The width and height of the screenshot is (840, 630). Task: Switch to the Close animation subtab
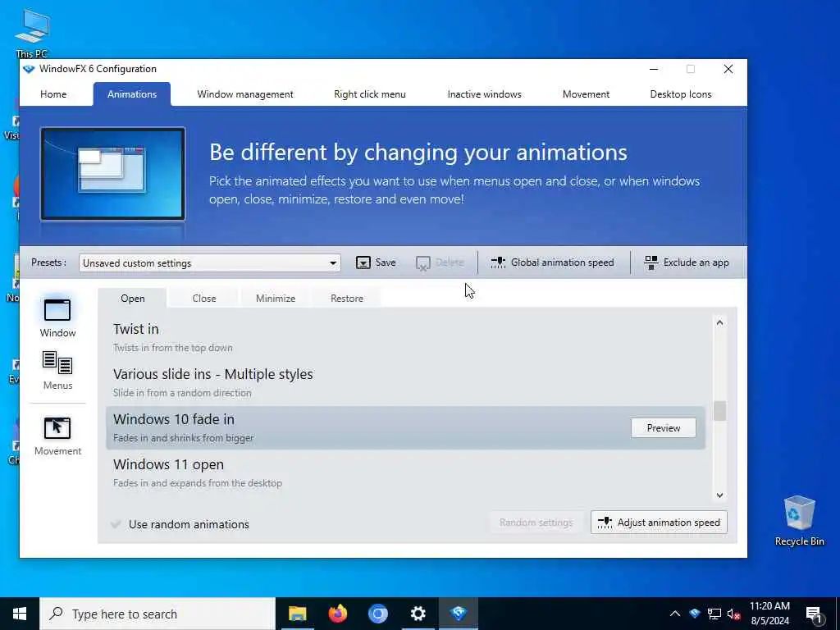click(204, 299)
